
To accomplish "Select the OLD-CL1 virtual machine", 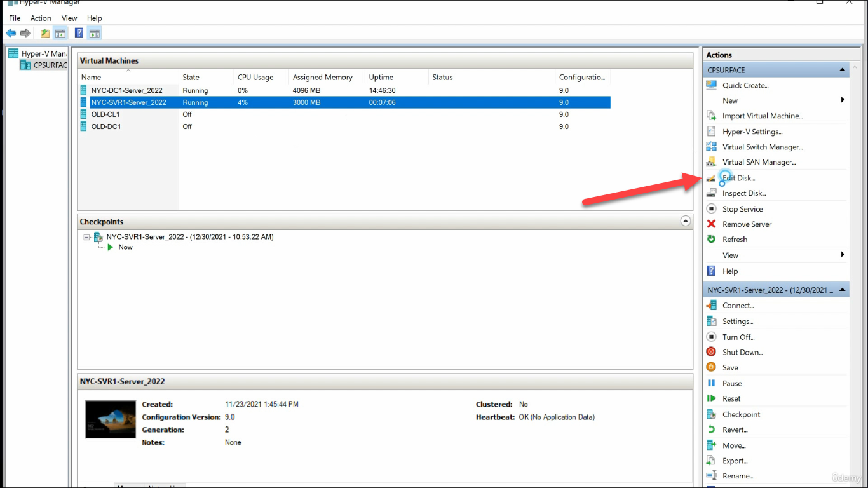I will (344, 114).
